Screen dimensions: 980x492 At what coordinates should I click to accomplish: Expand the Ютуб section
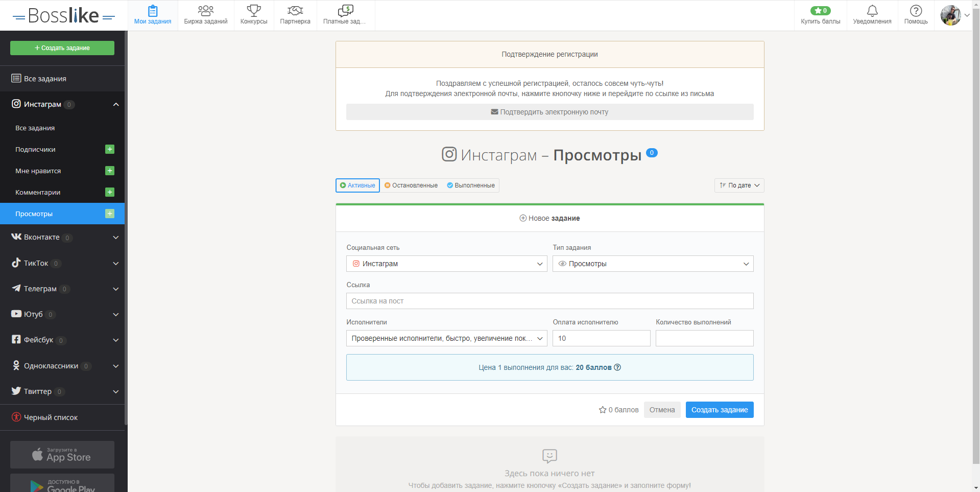pos(116,315)
